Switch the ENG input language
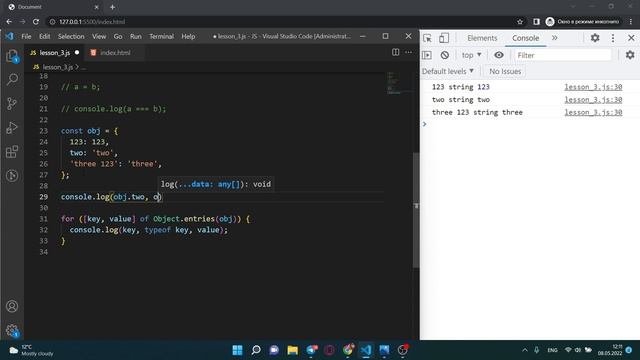The image size is (640, 360). coord(552,350)
